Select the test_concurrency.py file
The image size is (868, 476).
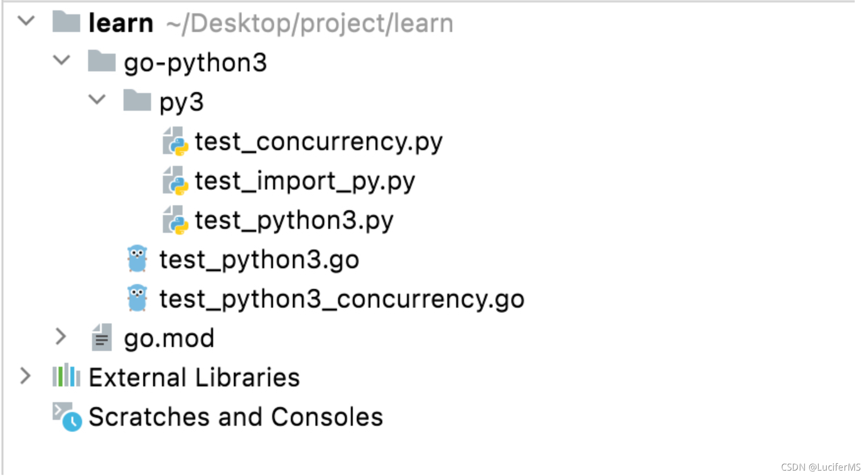point(319,141)
